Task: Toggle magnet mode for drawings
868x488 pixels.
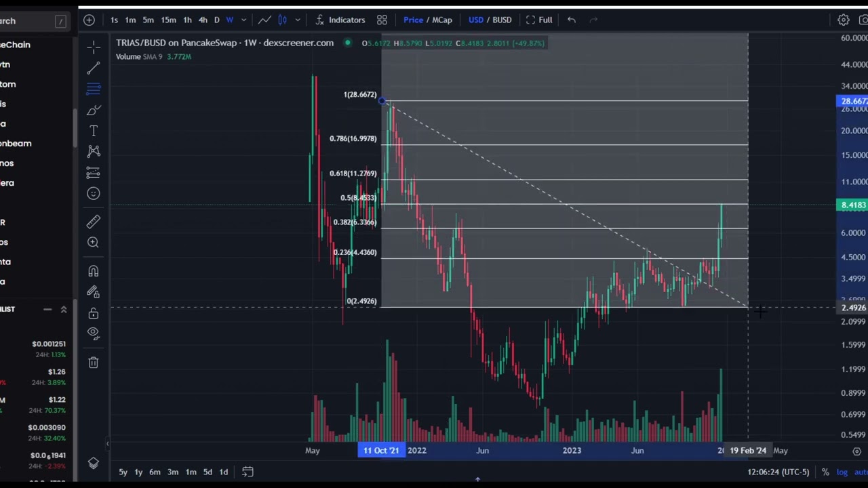Action: pyautogui.click(x=94, y=271)
